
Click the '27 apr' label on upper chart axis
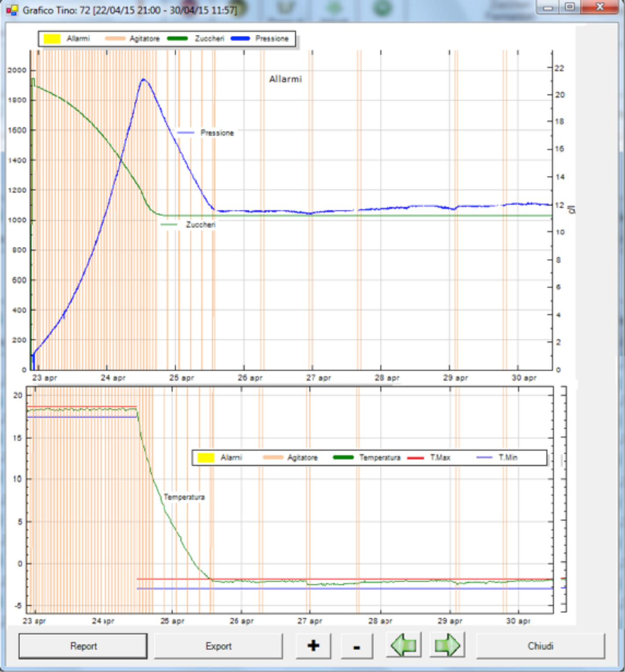tap(318, 378)
